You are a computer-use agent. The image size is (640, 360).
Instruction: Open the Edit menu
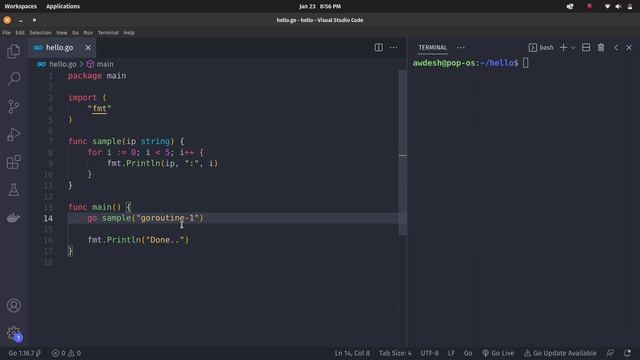click(20, 33)
